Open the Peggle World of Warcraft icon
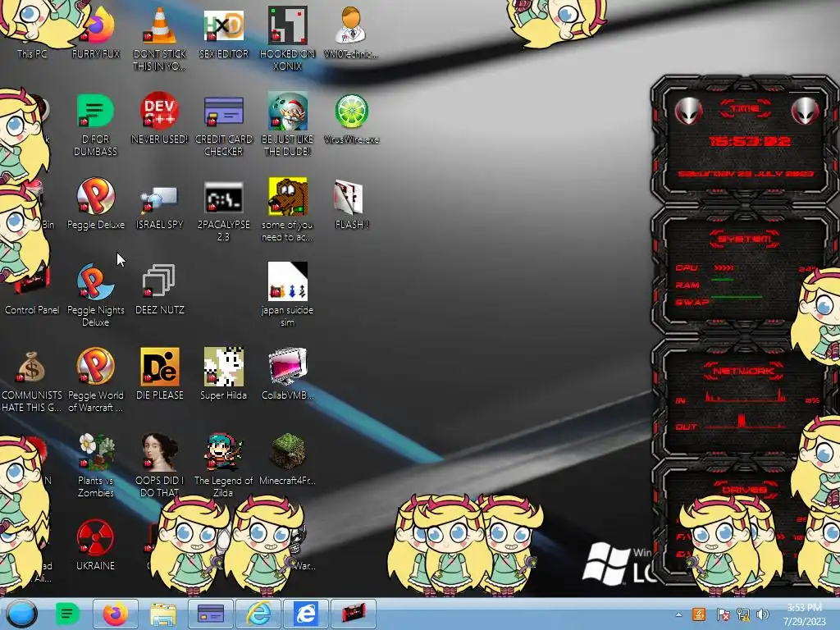This screenshot has width=840, height=630. tap(95, 381)
